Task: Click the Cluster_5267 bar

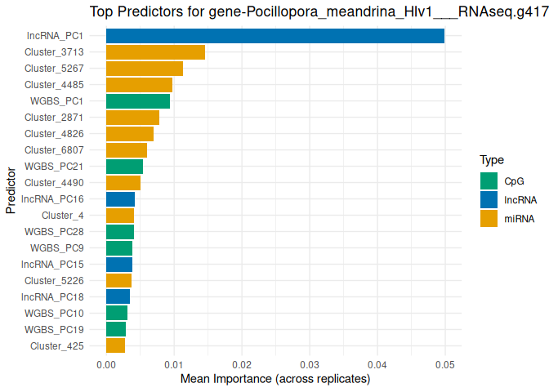Action: pyautogui.click(x=145, y=68)
